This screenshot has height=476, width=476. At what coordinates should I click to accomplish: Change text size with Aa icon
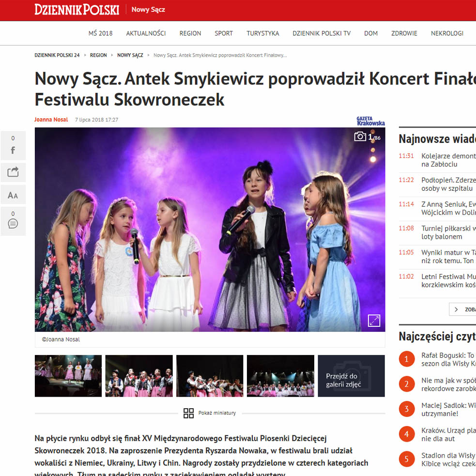pos(13,195)
